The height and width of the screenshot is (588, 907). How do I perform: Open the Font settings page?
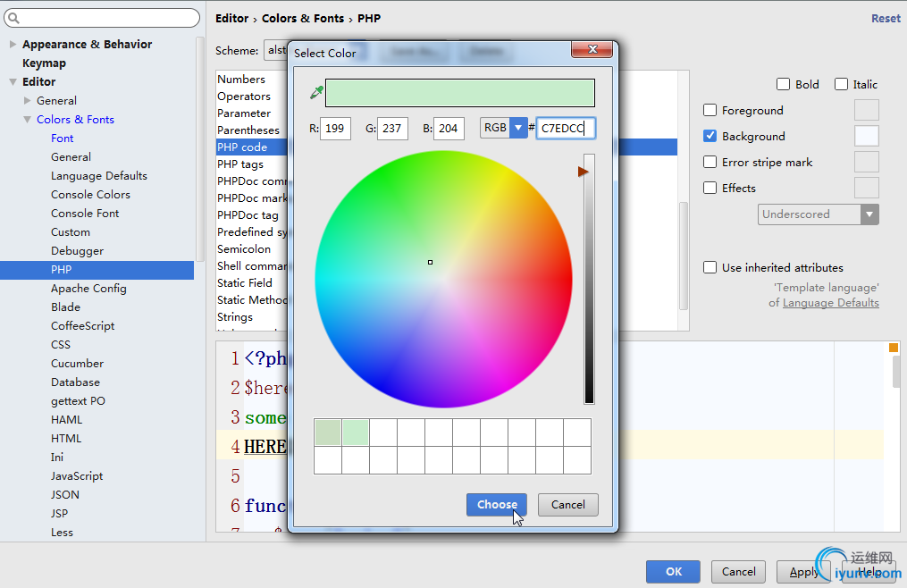(62, 139)
